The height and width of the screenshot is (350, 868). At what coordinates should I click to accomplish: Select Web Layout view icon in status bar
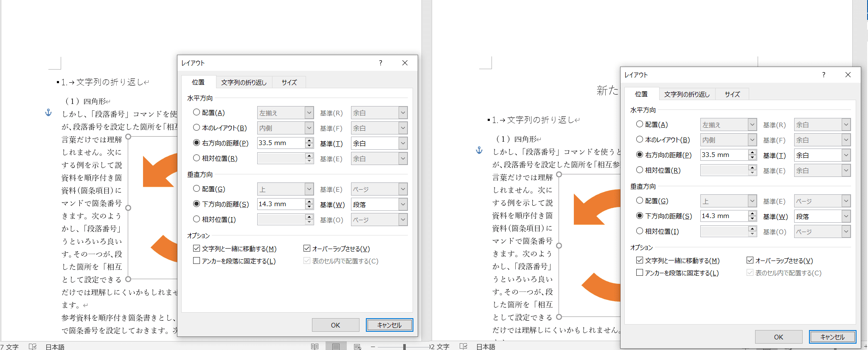357,347
